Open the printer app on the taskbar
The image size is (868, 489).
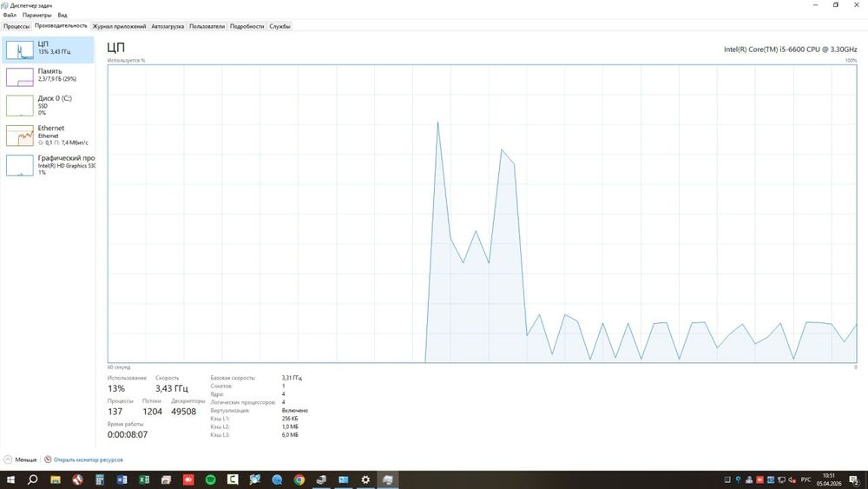click(166, 479)
